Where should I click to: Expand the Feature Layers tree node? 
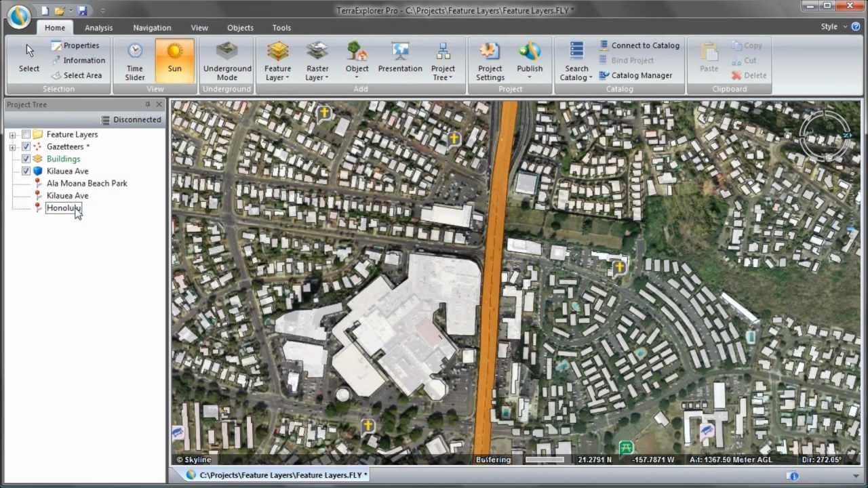12,134
